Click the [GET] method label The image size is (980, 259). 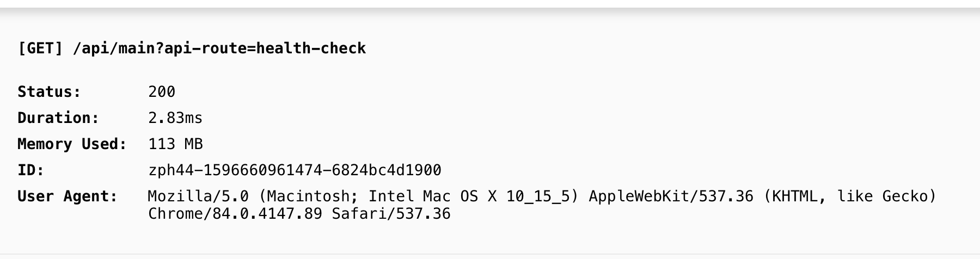pos(40,48)
